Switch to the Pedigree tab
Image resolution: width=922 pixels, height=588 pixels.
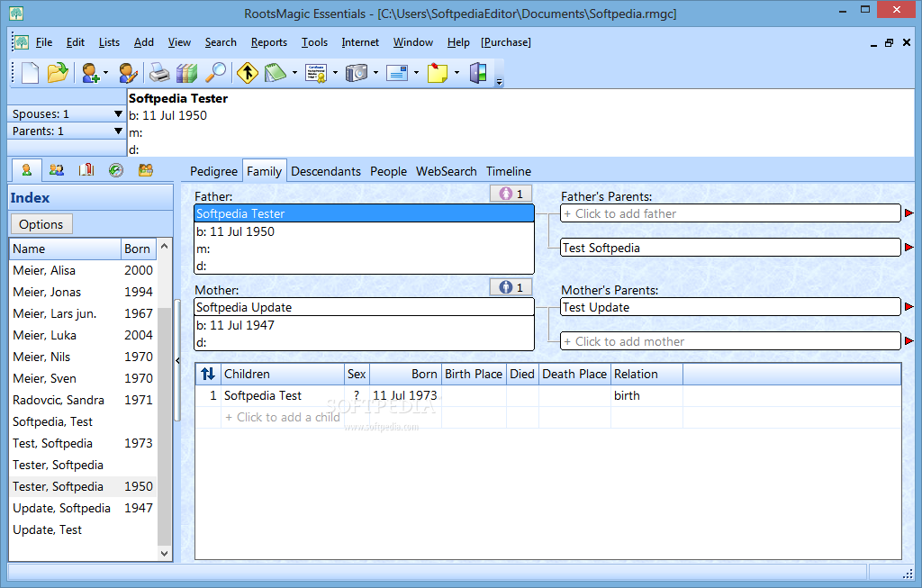tap(213, 171)
